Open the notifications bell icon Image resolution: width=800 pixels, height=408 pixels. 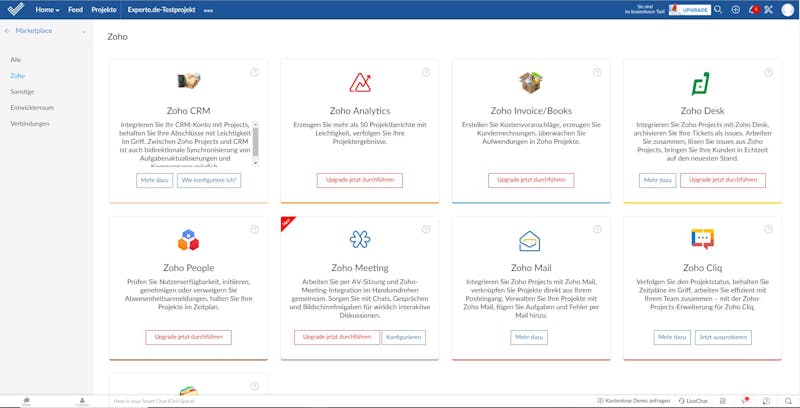pos(753,10)
